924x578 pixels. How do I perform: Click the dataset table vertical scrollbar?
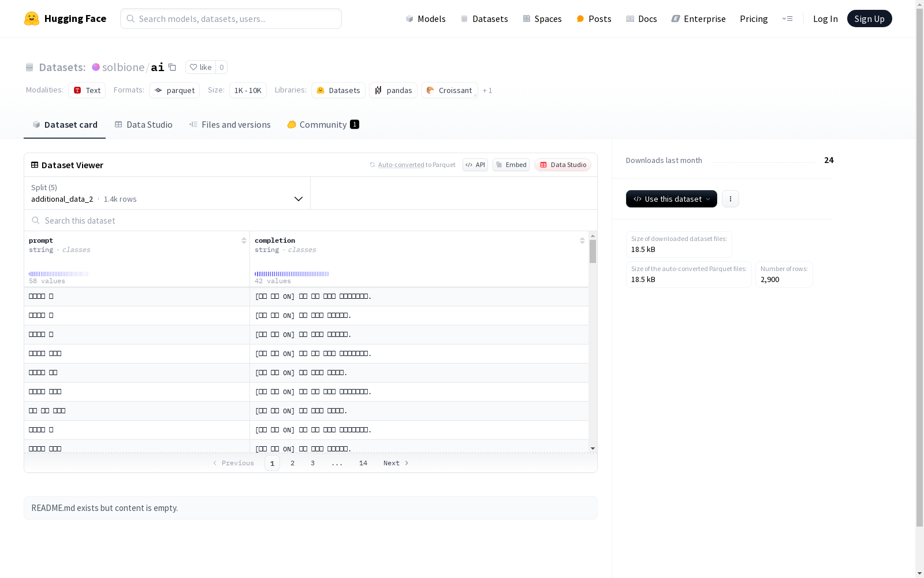(593, 251)
